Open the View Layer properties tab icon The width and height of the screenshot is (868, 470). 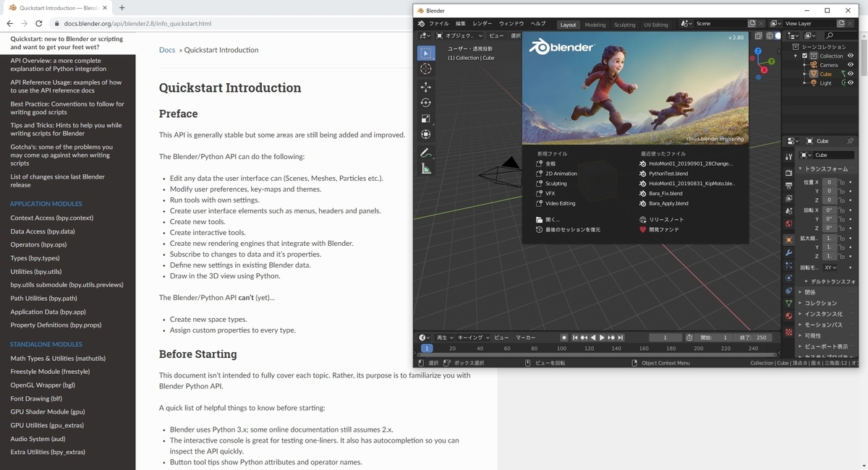point(788,198)
